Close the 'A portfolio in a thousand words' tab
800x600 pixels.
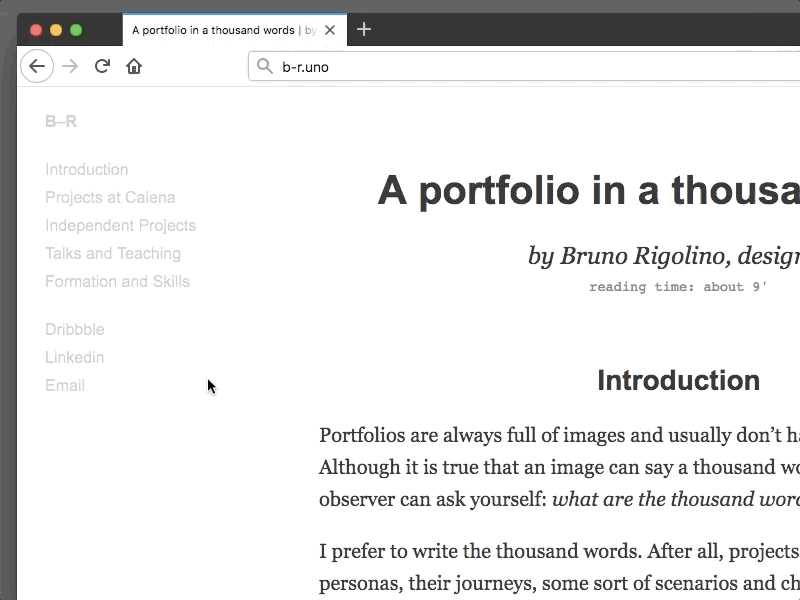(x=330, y=30)
